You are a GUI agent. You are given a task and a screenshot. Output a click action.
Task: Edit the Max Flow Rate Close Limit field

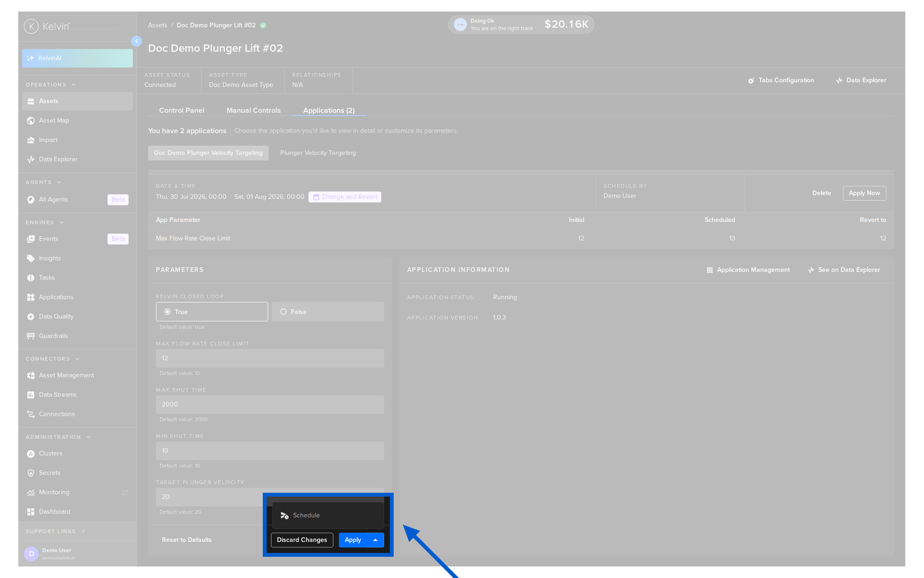[270, 358]
